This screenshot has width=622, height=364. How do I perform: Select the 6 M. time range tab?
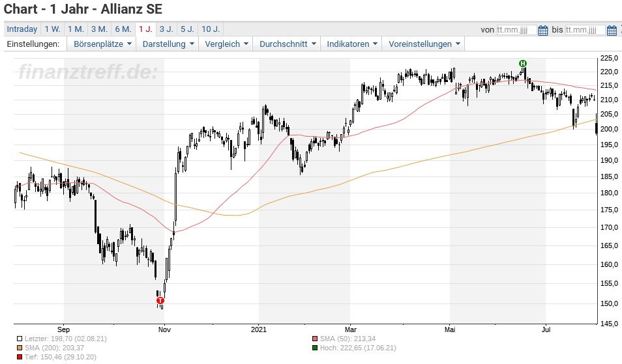tap(123, 29)
